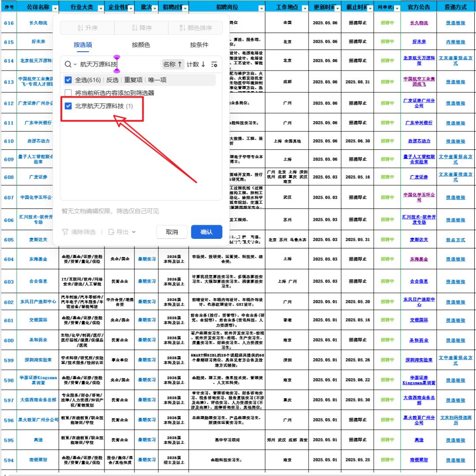Open 文末扫码投递简历 link in row 596
Viewport: 476px width, 476px height.
[x=455, y=420]
